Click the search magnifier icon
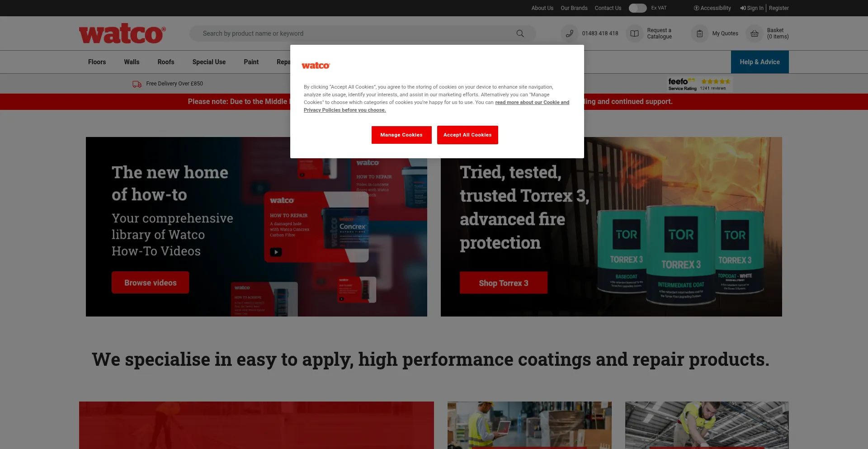Screen dimensions: 868x449 click(520, 33)
